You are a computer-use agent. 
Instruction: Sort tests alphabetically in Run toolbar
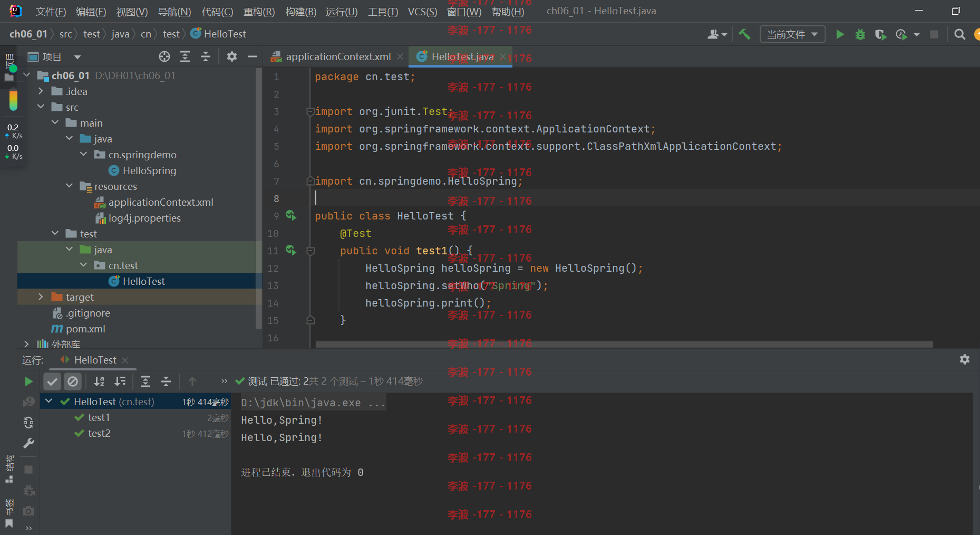99,381
